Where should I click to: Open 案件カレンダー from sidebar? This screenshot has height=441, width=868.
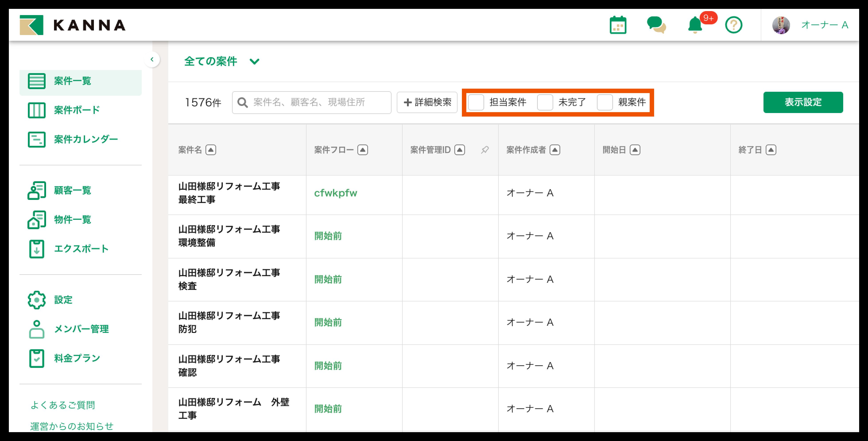(x=86, y=139)
